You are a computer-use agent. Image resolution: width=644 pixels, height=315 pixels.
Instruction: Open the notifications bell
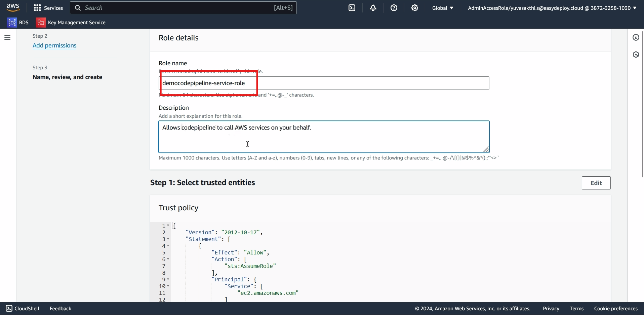pos(373,8)
